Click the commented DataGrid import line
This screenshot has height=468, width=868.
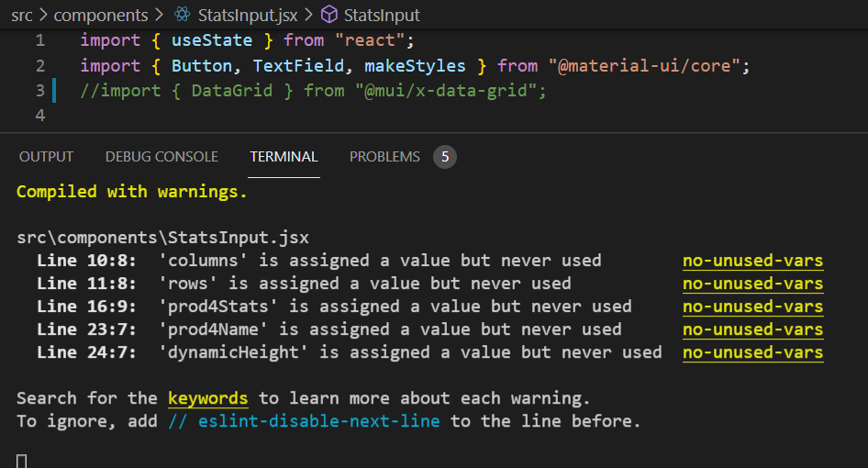coord(313,90)
